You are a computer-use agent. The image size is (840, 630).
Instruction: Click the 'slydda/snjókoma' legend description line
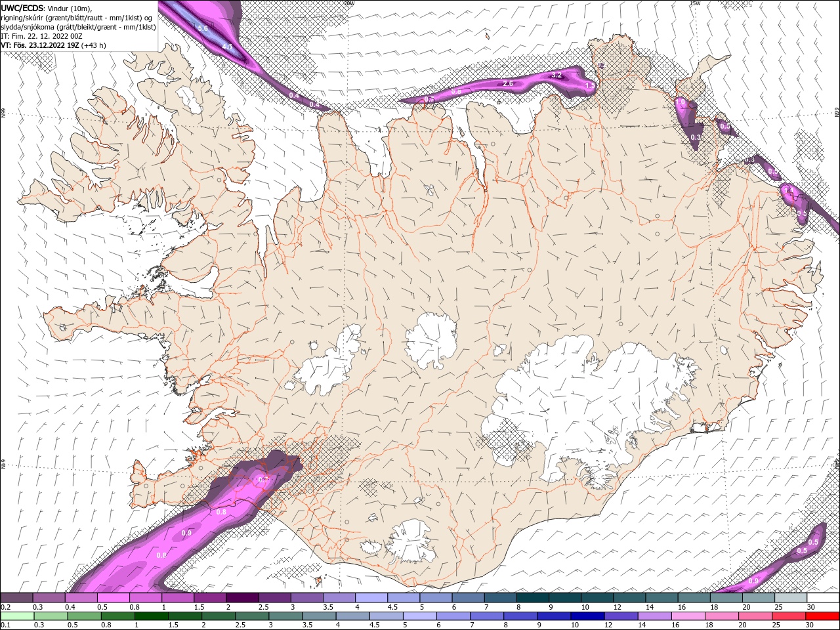(x=78, y=27)
